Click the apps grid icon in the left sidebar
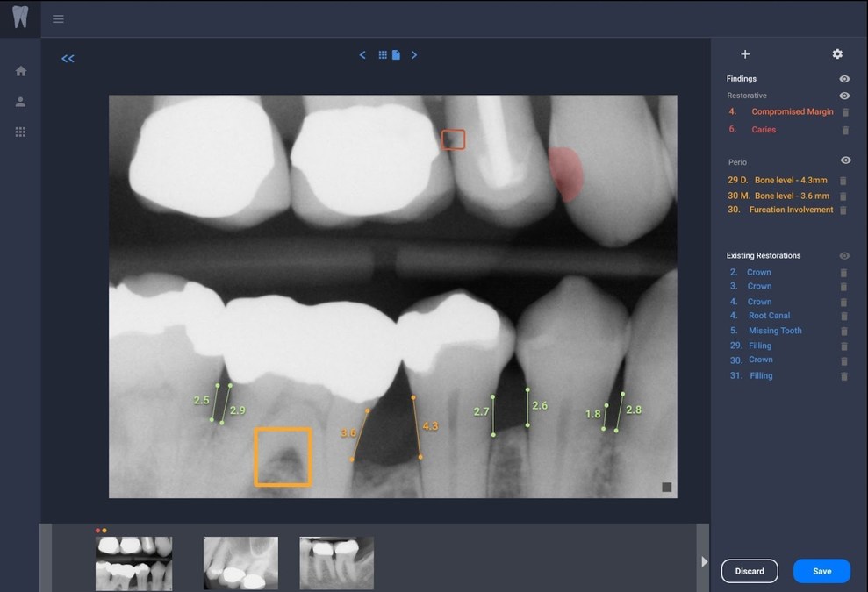868x592 pixels. (19, 132)
